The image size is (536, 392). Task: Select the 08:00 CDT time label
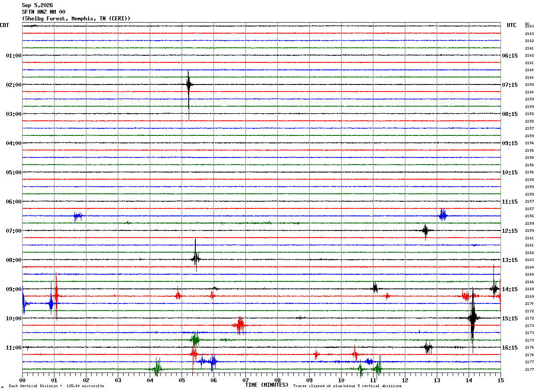point(13,260)
